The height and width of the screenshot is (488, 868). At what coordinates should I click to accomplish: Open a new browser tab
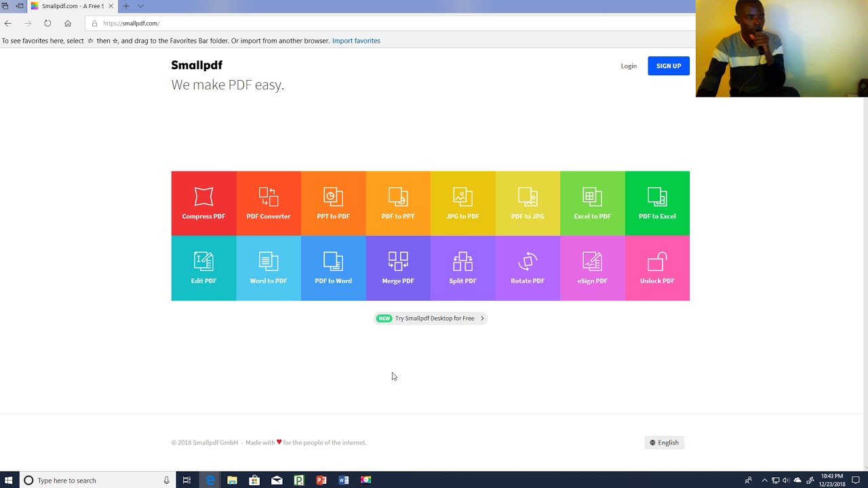pos(125,6)
